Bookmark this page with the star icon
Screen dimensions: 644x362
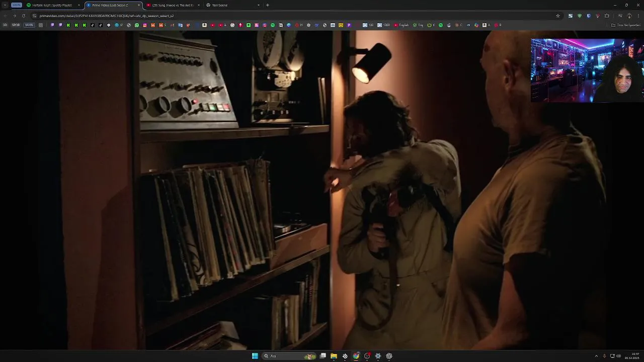(558, 16)
